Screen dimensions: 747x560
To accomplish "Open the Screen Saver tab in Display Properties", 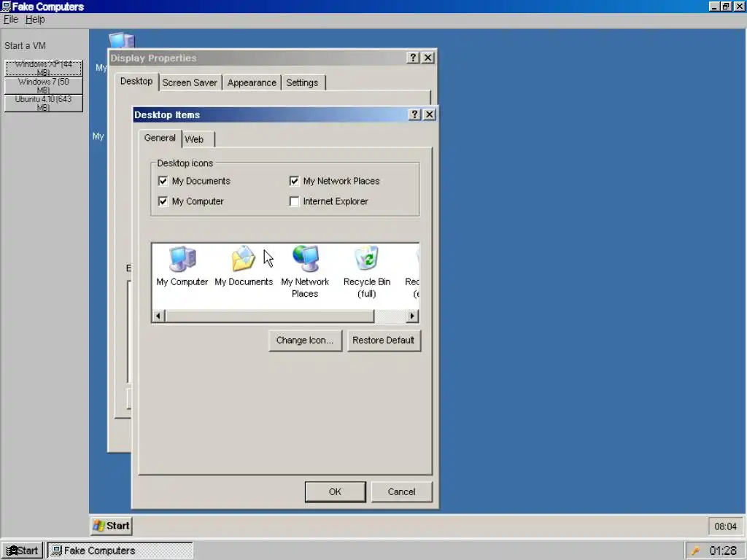I will [190, 82].
